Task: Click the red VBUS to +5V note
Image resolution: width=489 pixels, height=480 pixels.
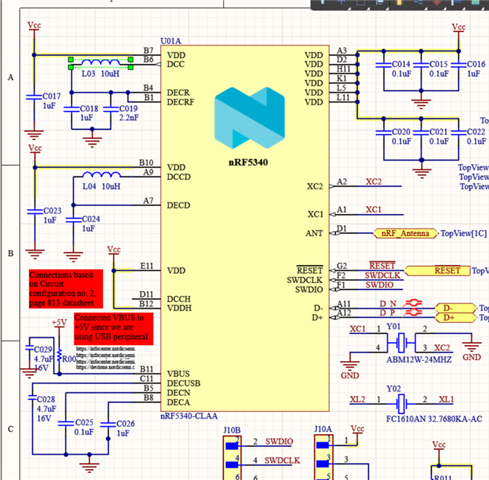Action: (113, 328)
